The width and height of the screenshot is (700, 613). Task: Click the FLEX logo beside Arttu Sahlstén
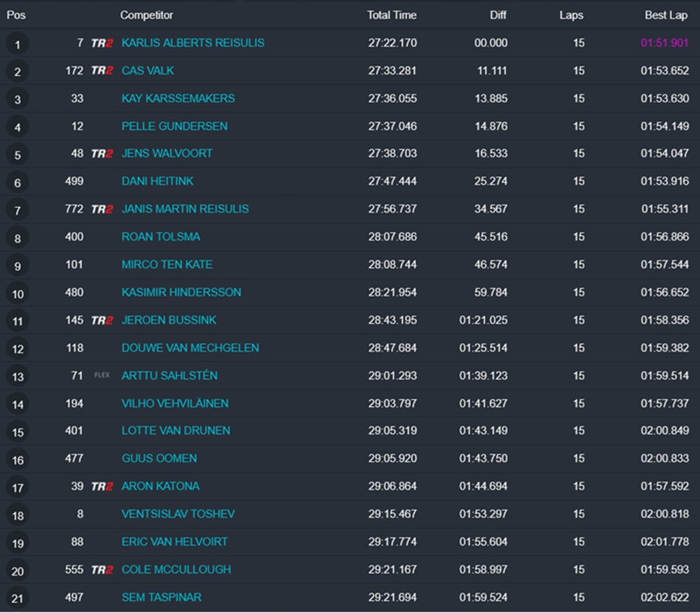point(101,376)
